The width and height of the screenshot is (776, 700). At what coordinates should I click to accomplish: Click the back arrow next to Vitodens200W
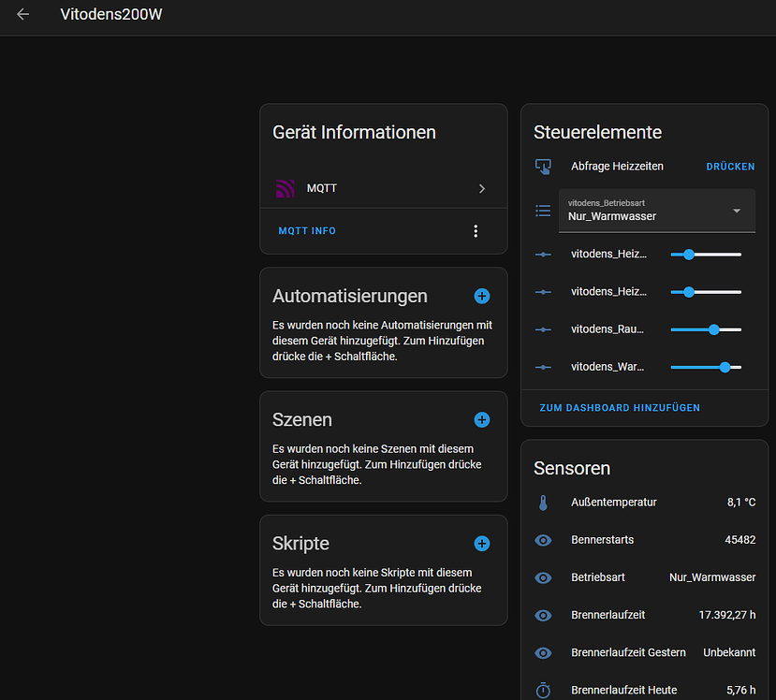[23, 15]
